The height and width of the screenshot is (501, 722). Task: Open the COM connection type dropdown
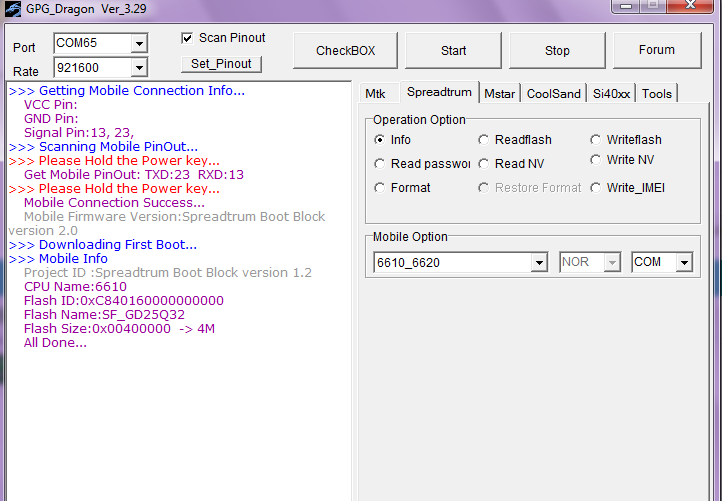pyautogui.click(x=684, y=262)
